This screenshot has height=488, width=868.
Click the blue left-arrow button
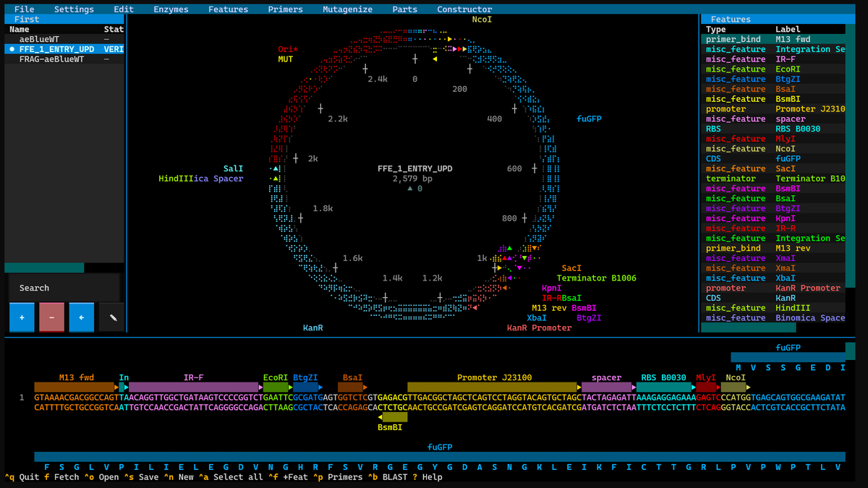[81, 317]
